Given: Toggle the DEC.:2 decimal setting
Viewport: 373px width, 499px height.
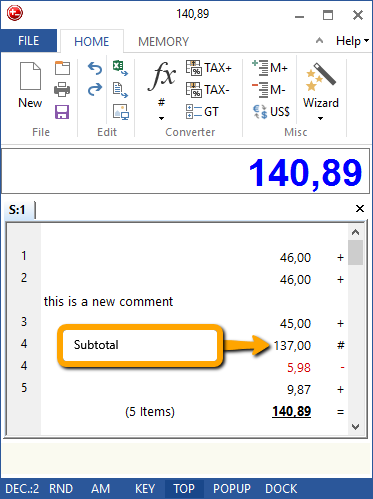Looking at the screenshot, I should [x=22, y=489].
